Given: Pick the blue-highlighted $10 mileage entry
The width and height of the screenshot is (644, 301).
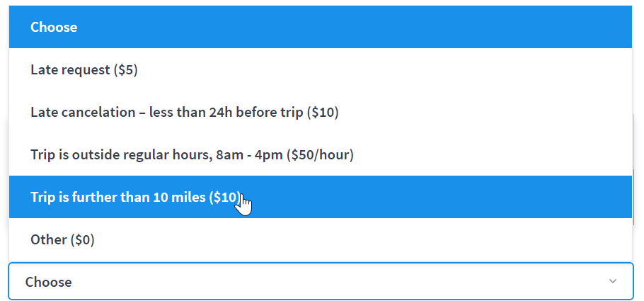Looking at the screenshot, I should click(x=321, y=197).
